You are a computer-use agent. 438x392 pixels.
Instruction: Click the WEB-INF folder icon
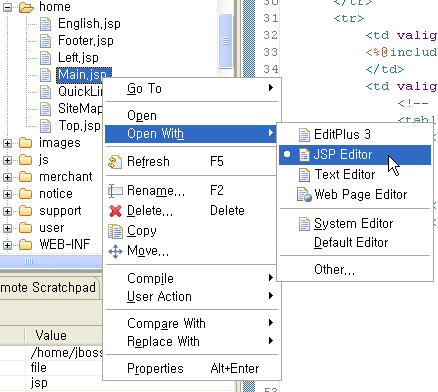tap(26, 245)
